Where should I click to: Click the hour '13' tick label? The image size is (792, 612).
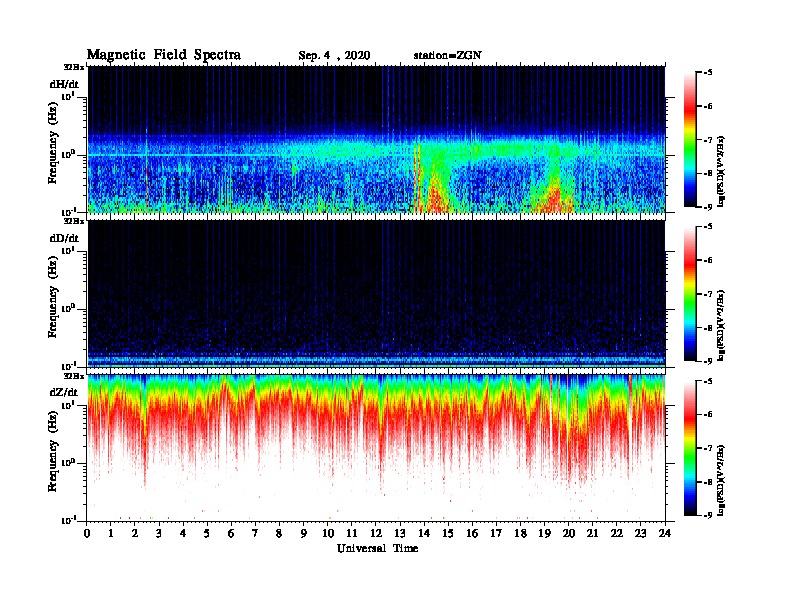pos(400,534)
